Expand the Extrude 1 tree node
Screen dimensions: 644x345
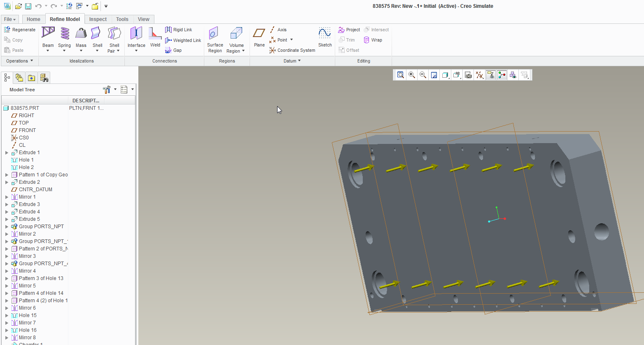[7, 153]
